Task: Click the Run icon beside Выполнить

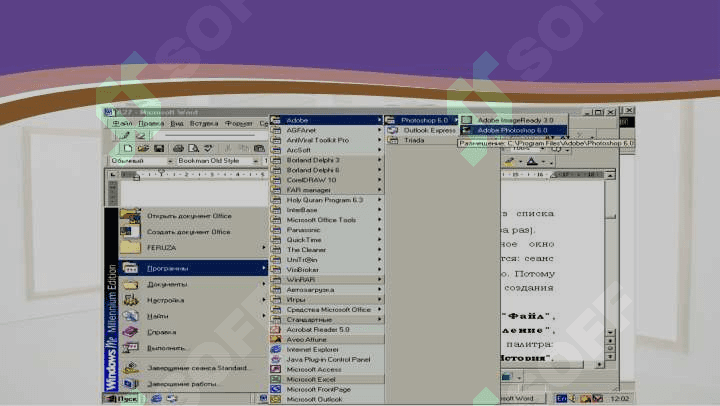Action: click(130, 348)
